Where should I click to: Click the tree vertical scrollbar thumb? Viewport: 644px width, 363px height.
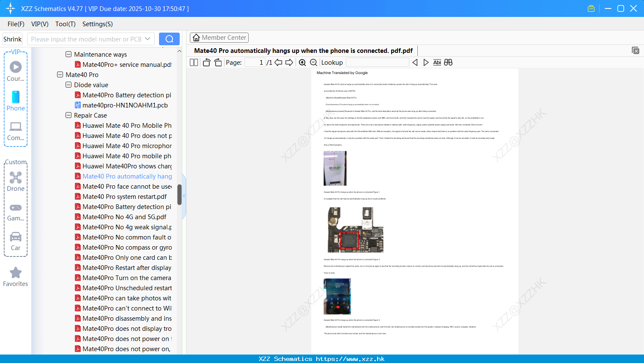179,195
